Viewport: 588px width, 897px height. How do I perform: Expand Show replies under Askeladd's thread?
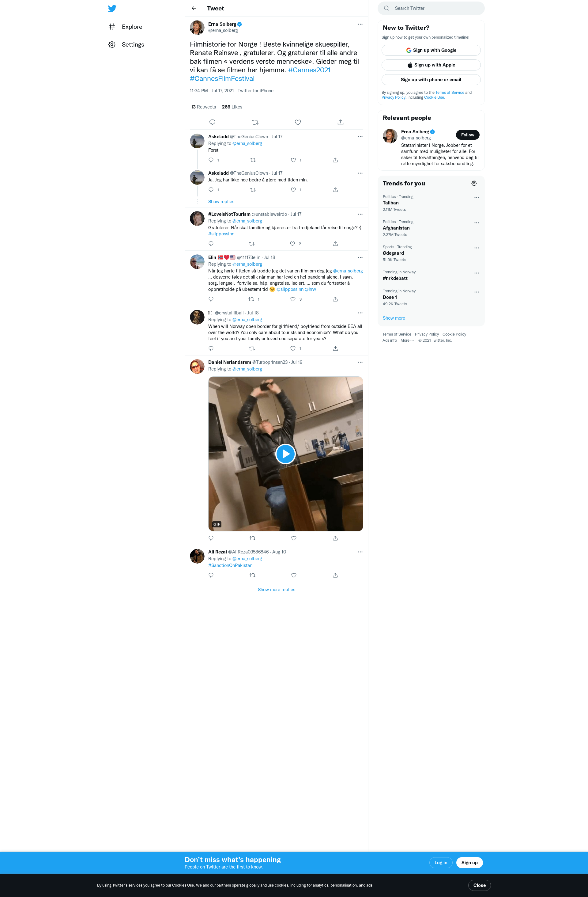[221, 202]
